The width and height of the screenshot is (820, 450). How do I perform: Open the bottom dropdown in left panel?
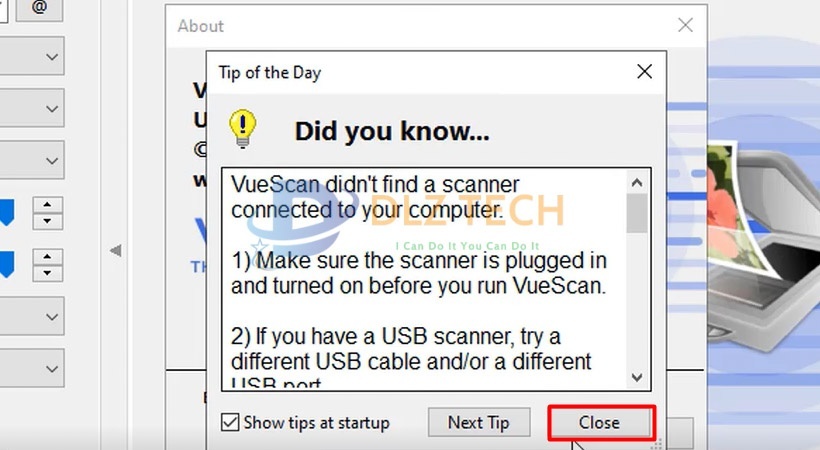31,368
